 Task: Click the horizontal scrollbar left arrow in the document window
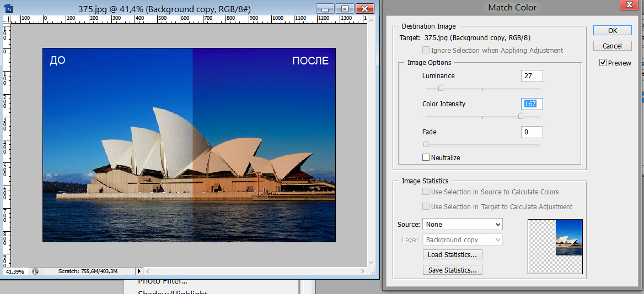148,271
